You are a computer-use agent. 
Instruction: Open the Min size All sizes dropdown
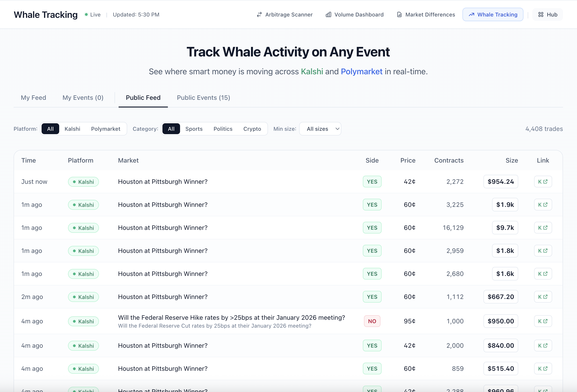coord(320,129)
